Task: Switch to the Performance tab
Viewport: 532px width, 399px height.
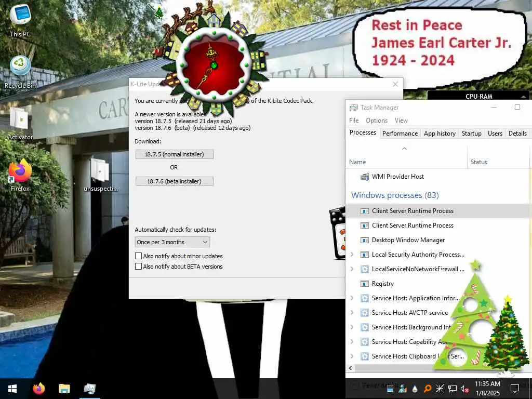Action: (x=400, y=134)
